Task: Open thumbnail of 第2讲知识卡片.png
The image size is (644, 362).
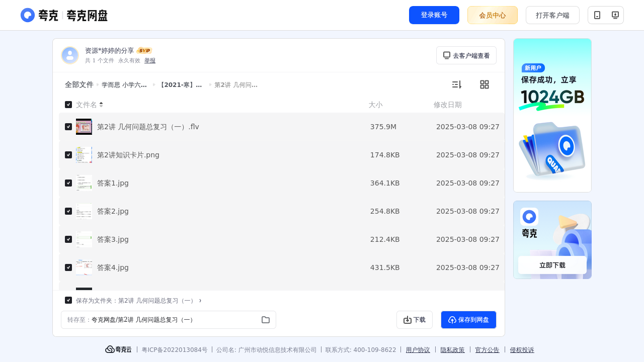Action: [84, 155]
